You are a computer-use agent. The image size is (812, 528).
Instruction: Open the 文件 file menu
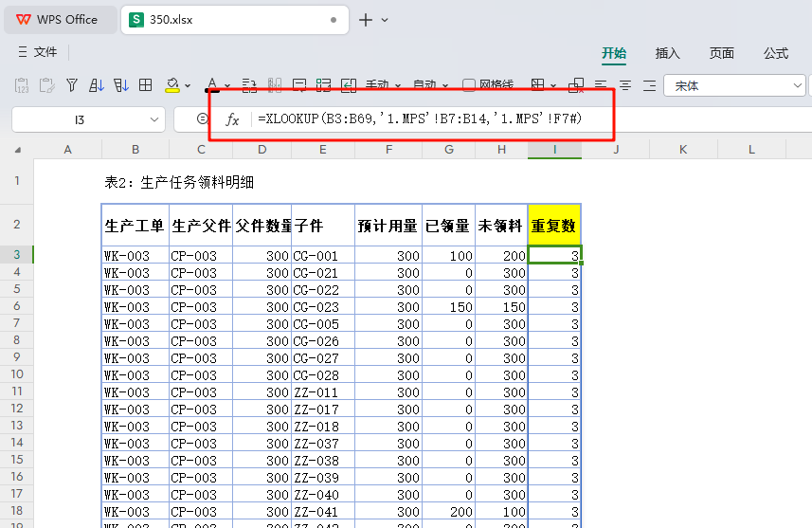[x=38, y=52]
